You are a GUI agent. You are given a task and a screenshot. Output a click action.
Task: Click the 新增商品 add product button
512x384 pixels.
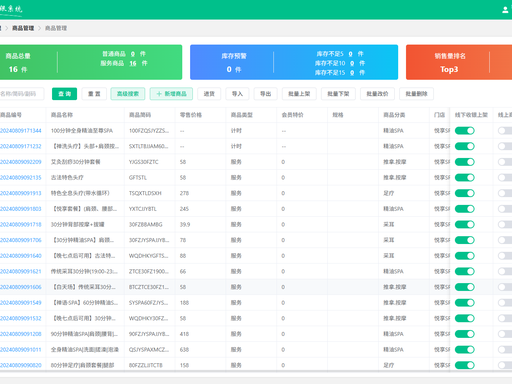pyautogui.click(x=171, y=94)
